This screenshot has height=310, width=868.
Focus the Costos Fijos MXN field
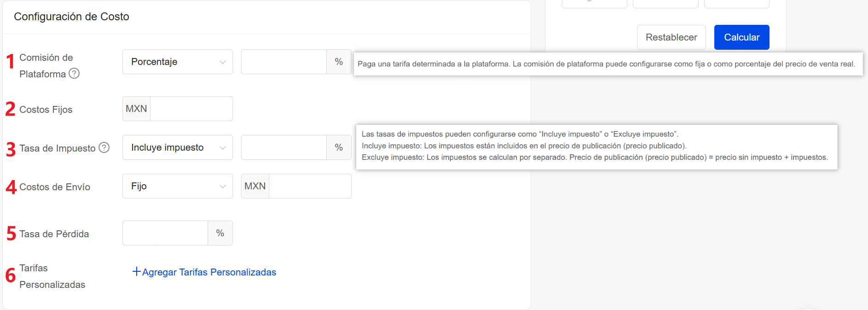point(191,109)
